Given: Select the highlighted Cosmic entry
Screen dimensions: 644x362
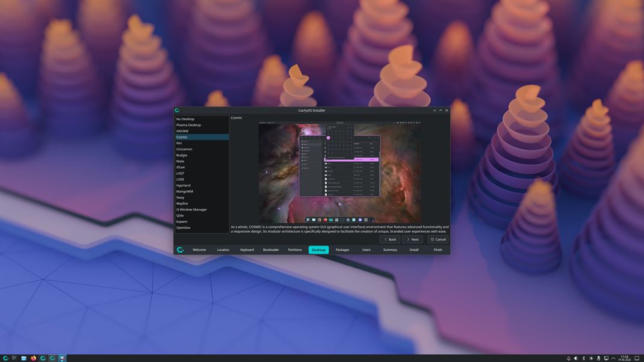Looking at the screenshot, I should coord(202,137).
